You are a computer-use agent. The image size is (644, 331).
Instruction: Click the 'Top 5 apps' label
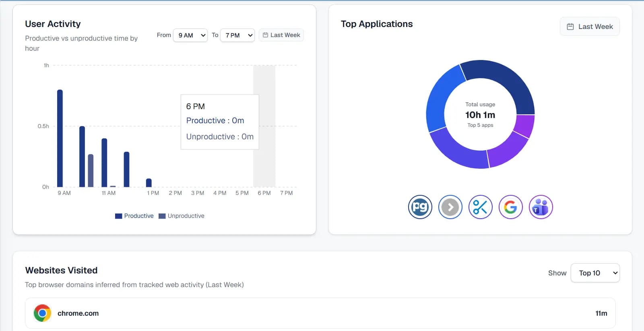coord(480,125)
